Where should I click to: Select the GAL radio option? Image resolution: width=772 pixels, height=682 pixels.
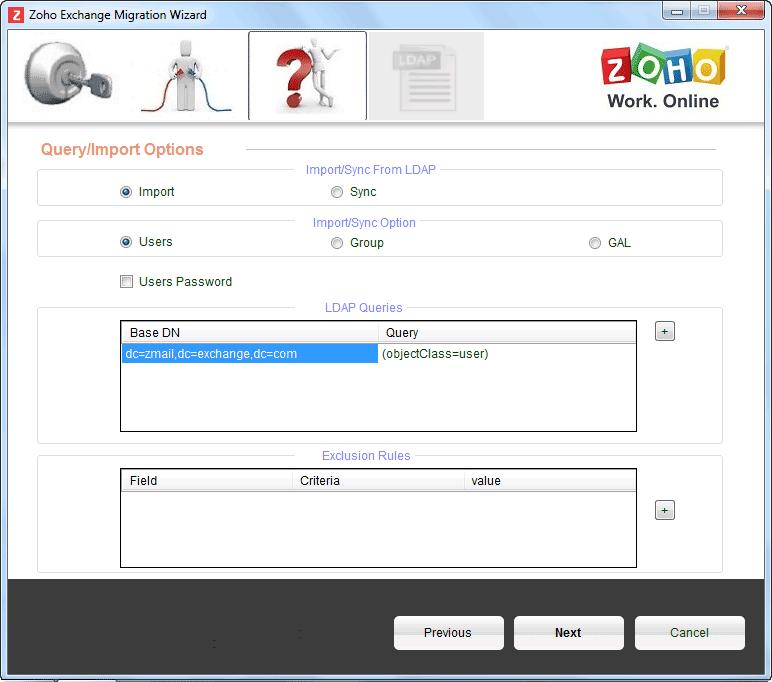595,243
